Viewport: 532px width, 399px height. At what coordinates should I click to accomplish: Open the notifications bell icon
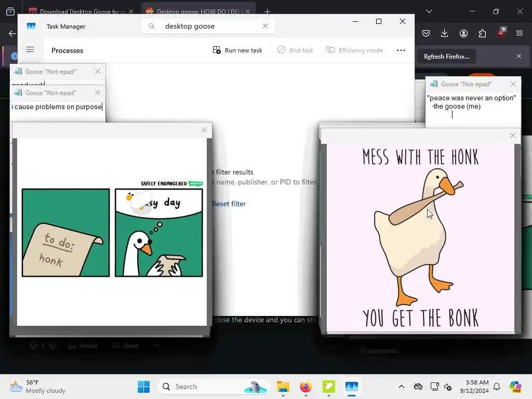(497, 387)
